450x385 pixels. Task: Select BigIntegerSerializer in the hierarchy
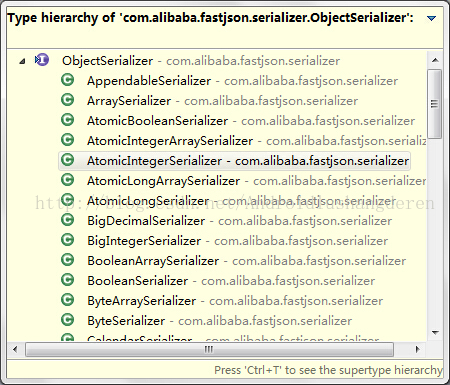click(237, 241)
